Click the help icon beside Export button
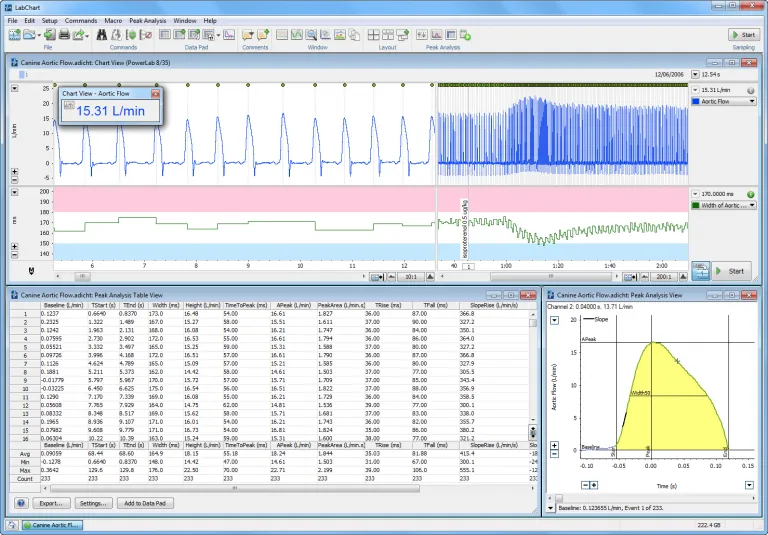768x535 pixels. [x=20, y=503]
